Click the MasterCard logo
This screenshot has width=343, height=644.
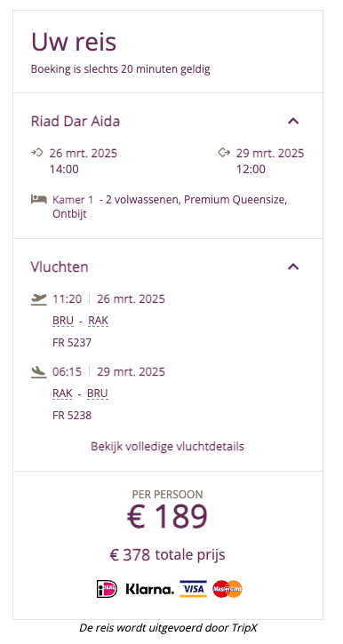point(227,589)
